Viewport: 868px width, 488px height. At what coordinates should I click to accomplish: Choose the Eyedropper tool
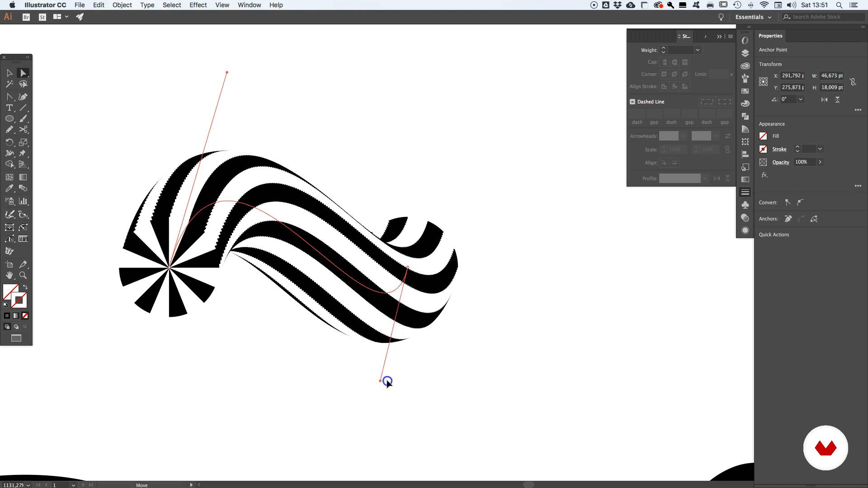(9, 188)
